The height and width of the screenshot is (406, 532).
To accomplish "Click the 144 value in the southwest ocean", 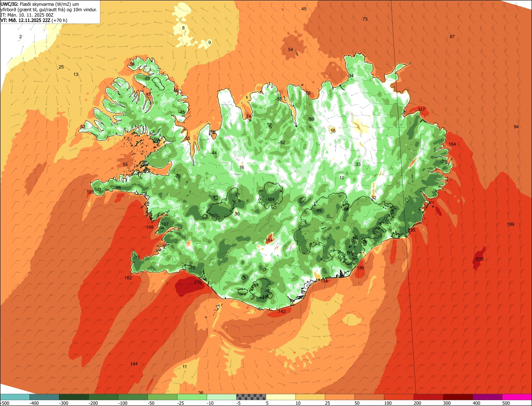I will coord(134,364).
